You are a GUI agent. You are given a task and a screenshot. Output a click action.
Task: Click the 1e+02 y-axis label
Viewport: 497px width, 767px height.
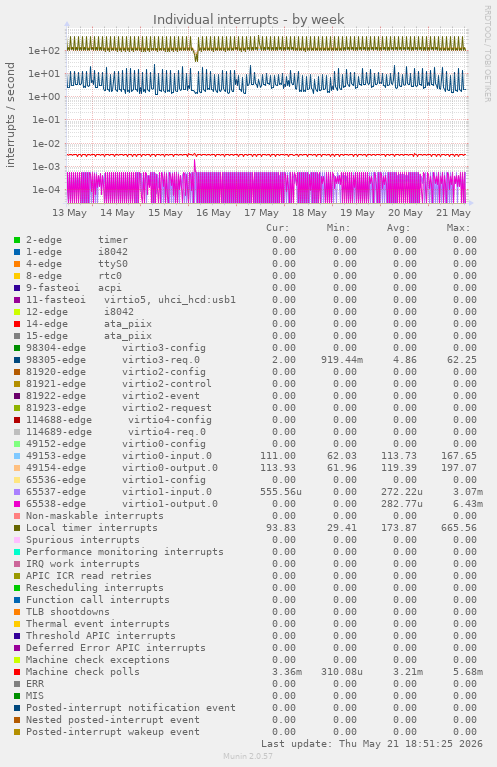point(44,50)
